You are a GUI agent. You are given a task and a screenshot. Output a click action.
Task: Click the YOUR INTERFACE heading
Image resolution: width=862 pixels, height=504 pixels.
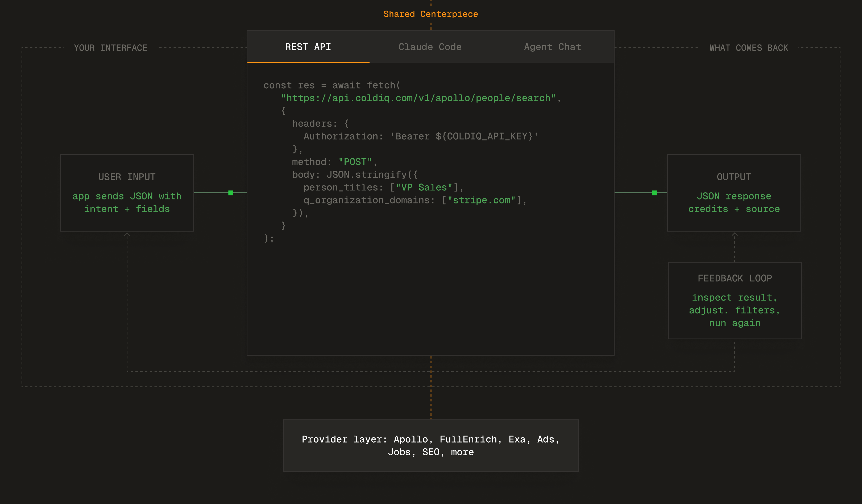click(110, 48)
